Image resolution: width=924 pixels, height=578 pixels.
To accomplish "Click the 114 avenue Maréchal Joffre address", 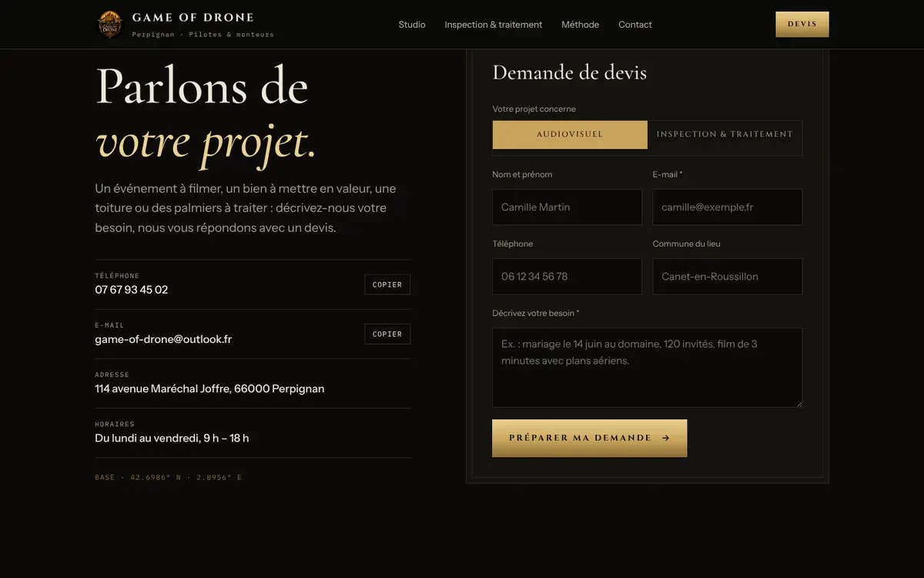I will pyautogui.click(x=209, y=388).
